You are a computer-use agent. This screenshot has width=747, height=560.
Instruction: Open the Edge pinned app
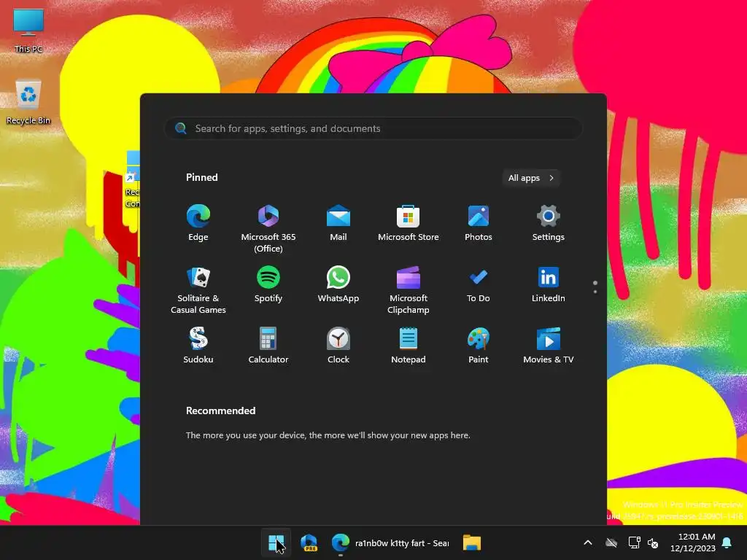point(198,223)
